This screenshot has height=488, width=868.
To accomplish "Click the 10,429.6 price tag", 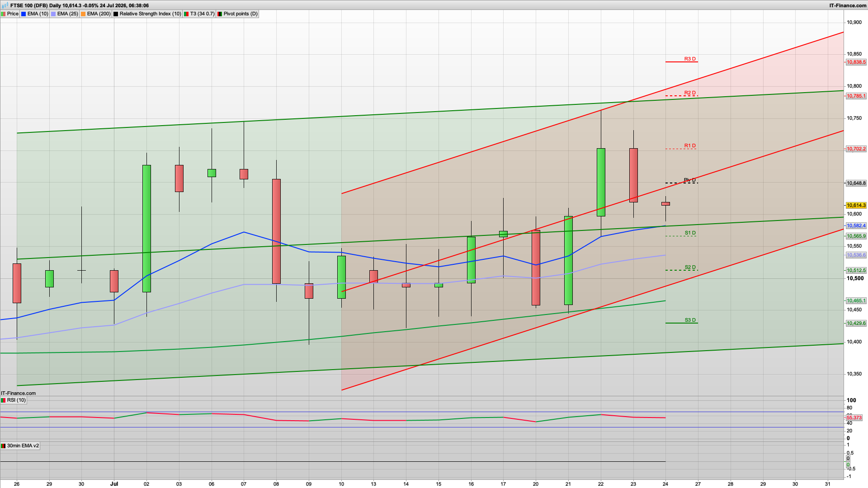I will 856,324.
